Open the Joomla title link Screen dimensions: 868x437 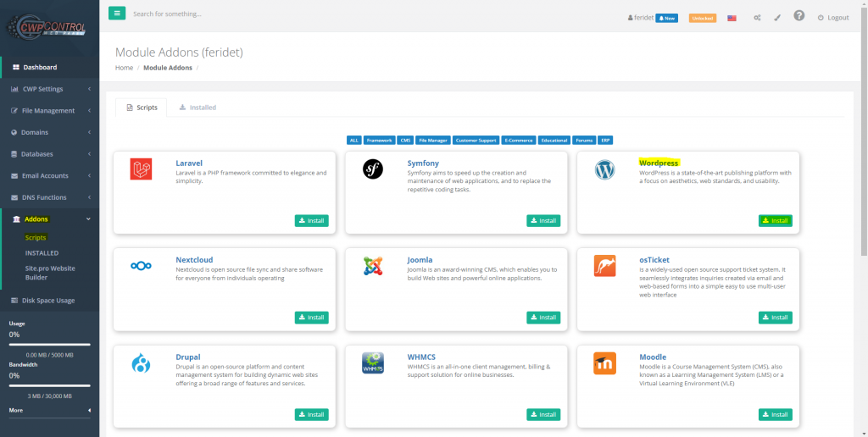point(420,260)
